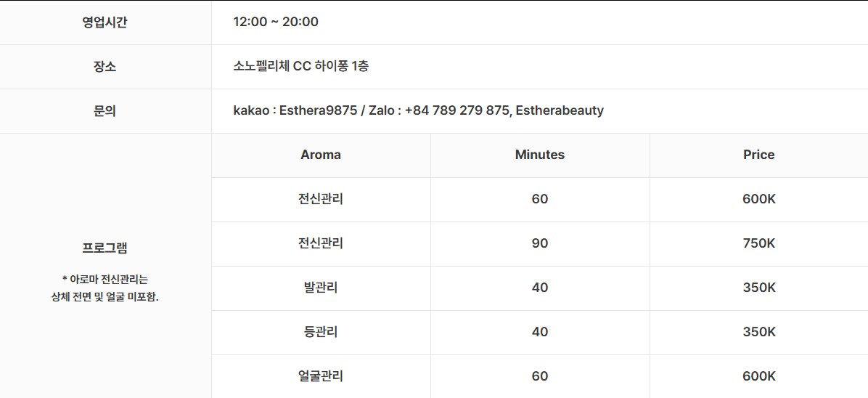Select the kakao and Zalo contact text
This screenshot has height=398, width=868.
click(x=418, y=111)
